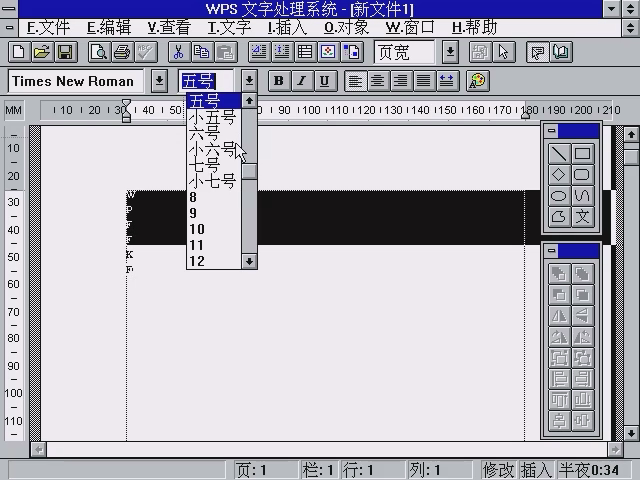Image resolution: width=640 pixels, height=480 pixels.
Task: Save the document using the floppy icon
Action: pos(65,52)
